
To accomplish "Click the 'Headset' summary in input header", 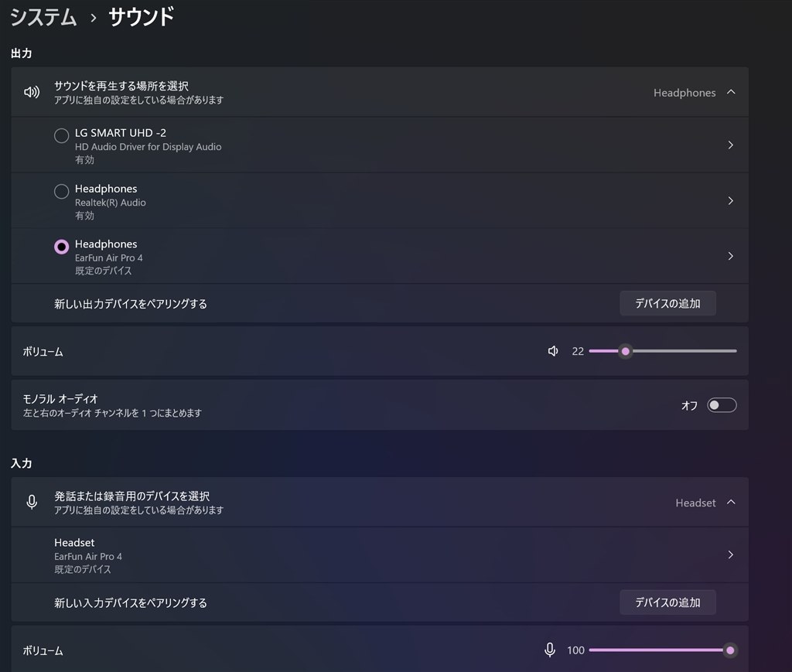I will coord(695,503).
